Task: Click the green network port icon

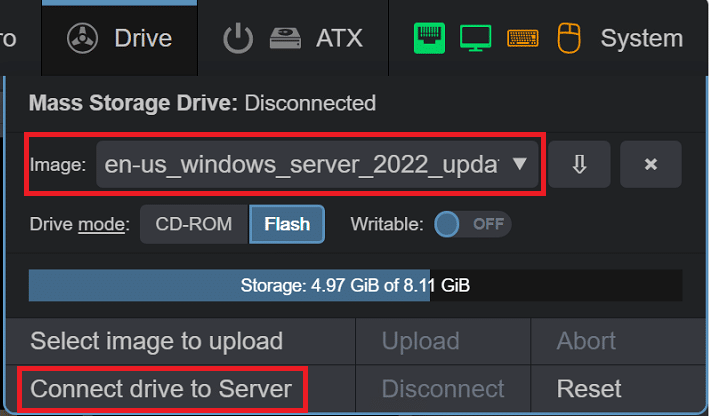Action: 429,38
